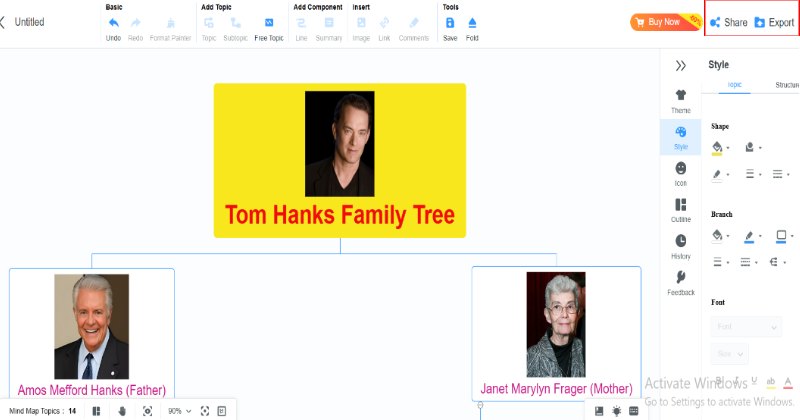Open the font Size dropdown
This screenshot has width=800, height=420.
(x=730, y=354)
